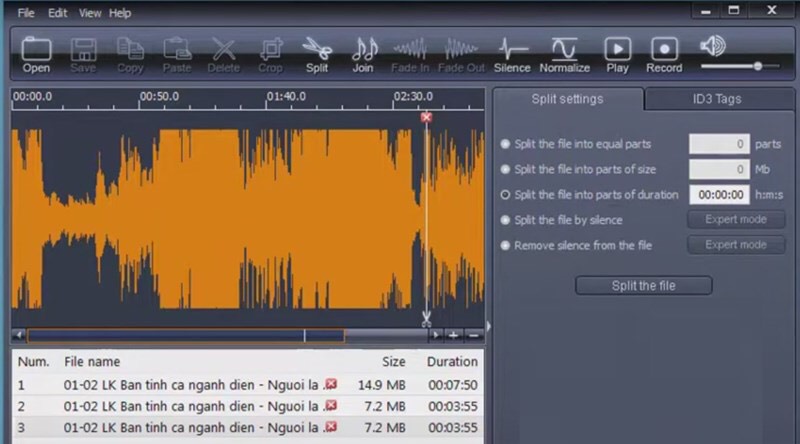The image size is (800, 444).
Task: Click the Split the file button
Action: (644, 286)
